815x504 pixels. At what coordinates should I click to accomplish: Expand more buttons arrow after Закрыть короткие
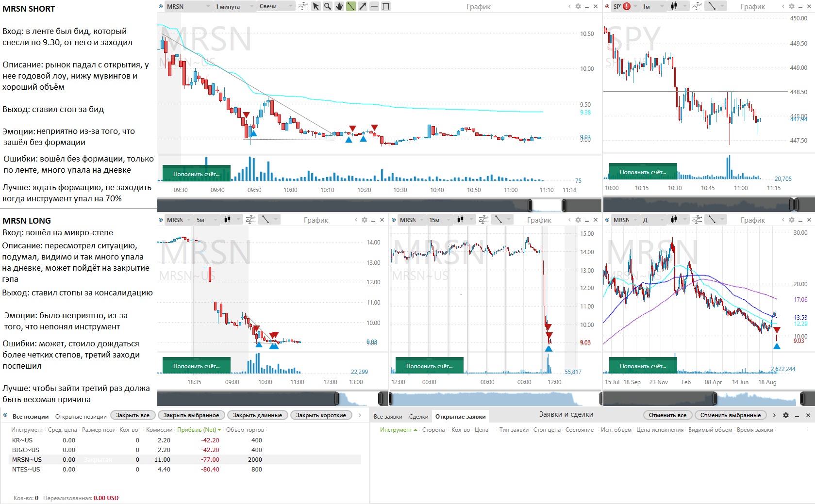point(360,415)
